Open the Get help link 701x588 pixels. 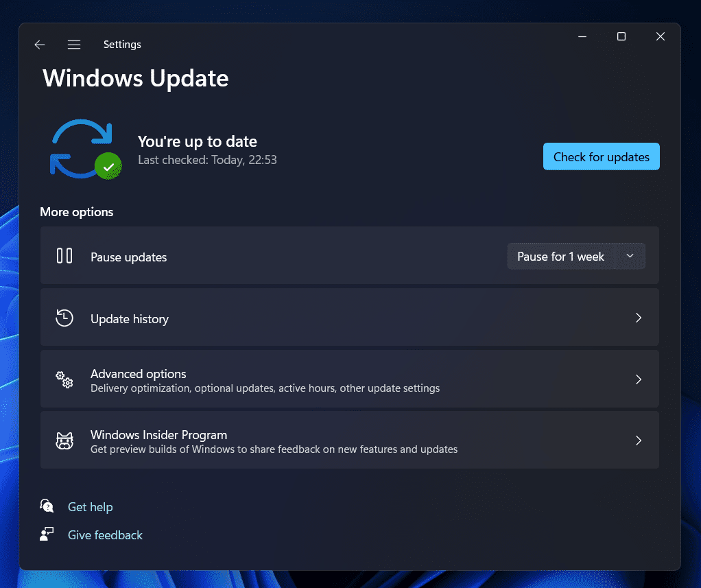(90, 506)
